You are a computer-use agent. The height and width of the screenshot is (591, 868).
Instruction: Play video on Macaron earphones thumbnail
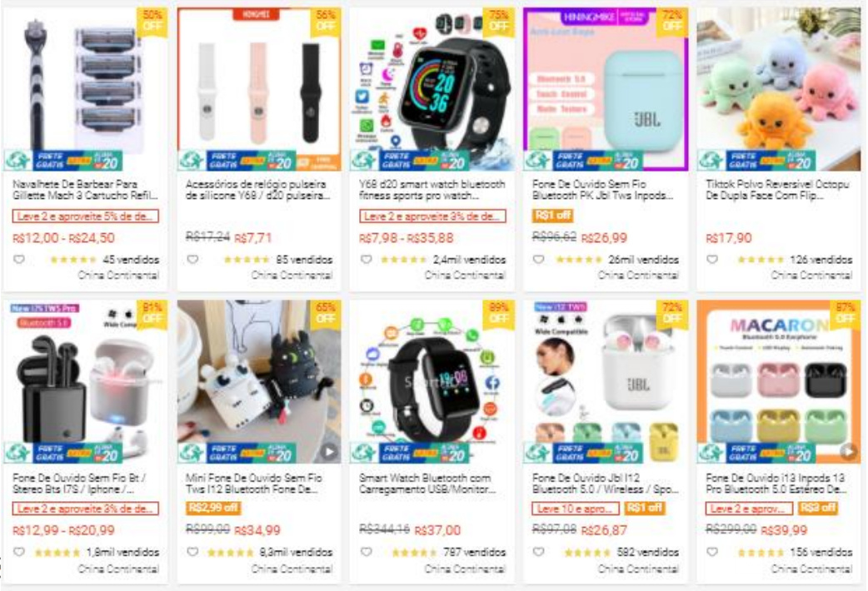(x=848, y=451)
